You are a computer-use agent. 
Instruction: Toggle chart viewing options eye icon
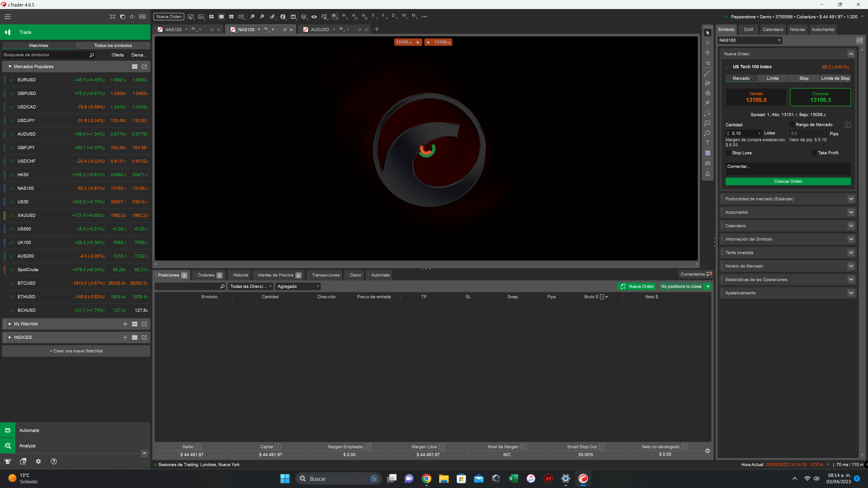coord(314,16)
